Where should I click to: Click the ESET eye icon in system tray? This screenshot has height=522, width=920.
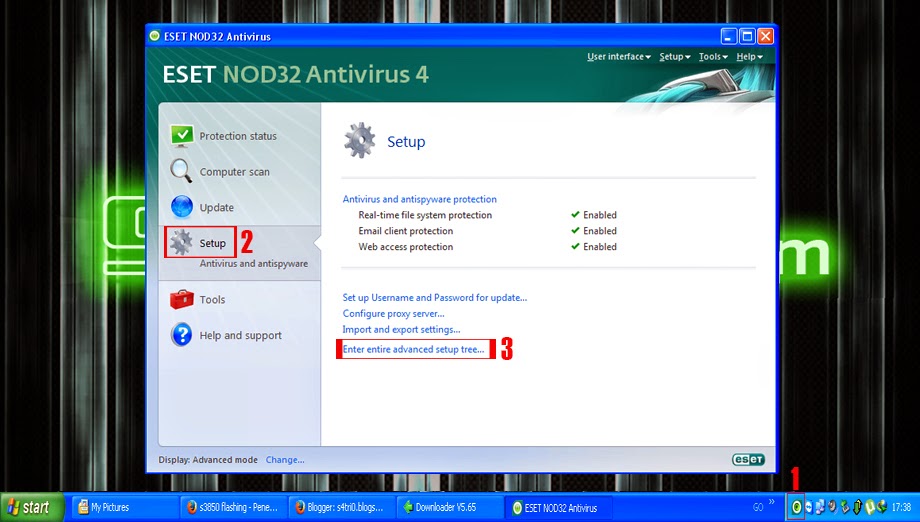(797, 507)
